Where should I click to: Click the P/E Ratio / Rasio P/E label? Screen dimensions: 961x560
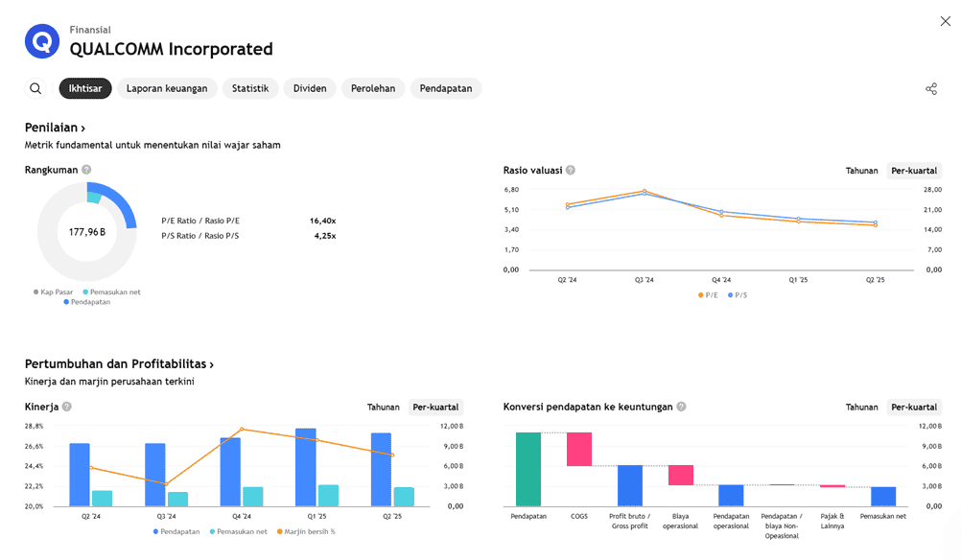200,221
